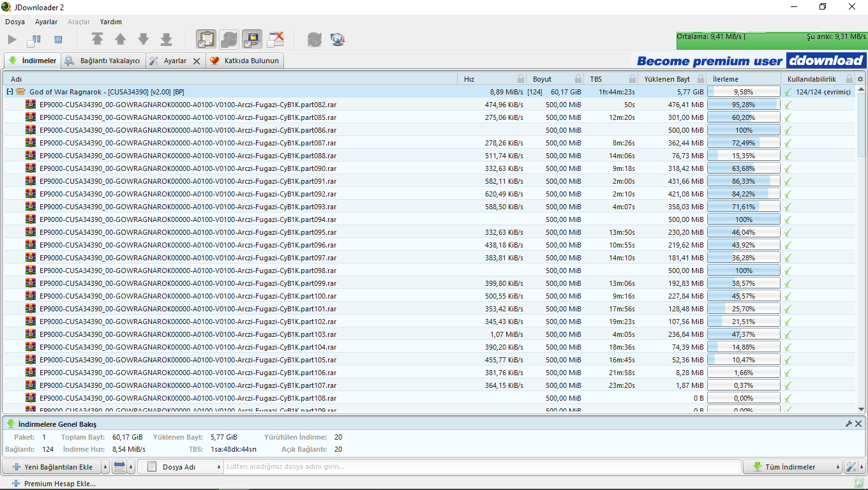Click the 124/124 çevrimiçi availability text

click(x=823, y=92)
